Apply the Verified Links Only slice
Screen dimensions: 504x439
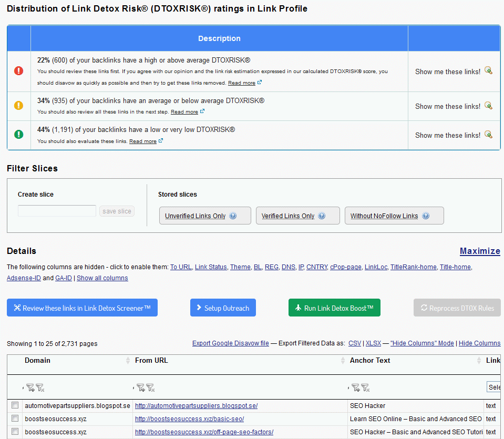pyautogui.click(x=297, y=216)
